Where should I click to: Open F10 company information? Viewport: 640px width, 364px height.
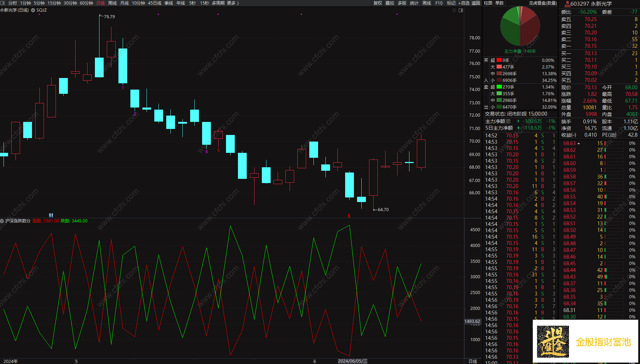(439, 3)
